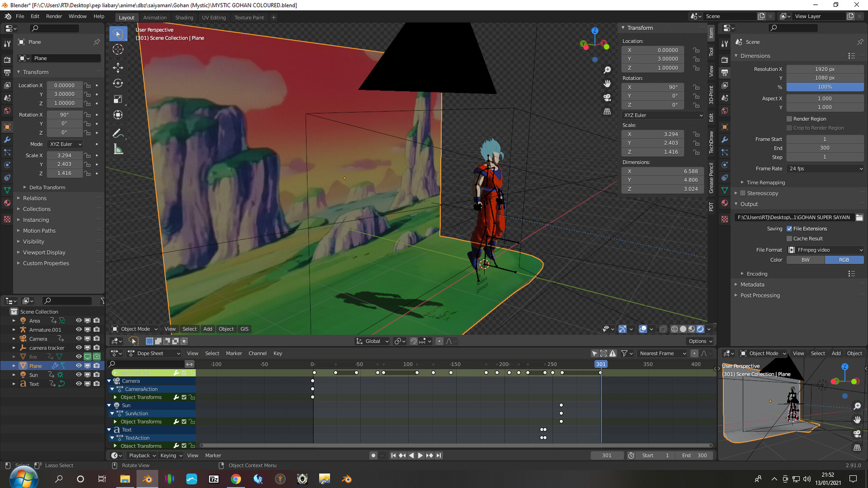
Task: Click the Options button in the viewport header
Action: (700, 341)
